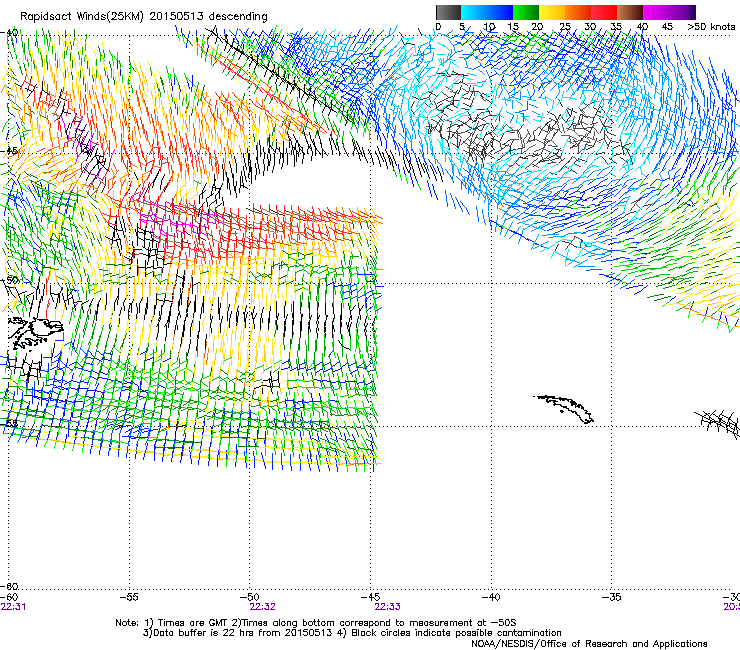Click the title text 'Rapidscat Winds(25KM) 20150513 descending'
This screenshot has width=740, height=650.
143,17
